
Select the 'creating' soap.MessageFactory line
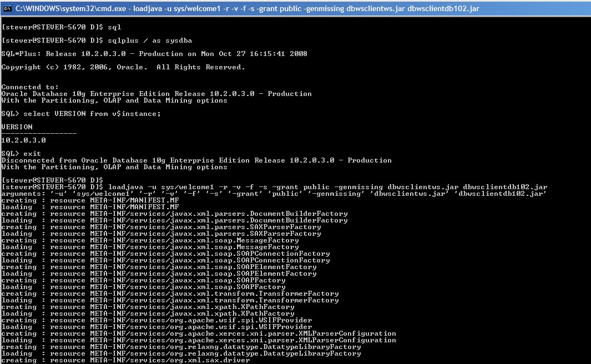(150, 240)
